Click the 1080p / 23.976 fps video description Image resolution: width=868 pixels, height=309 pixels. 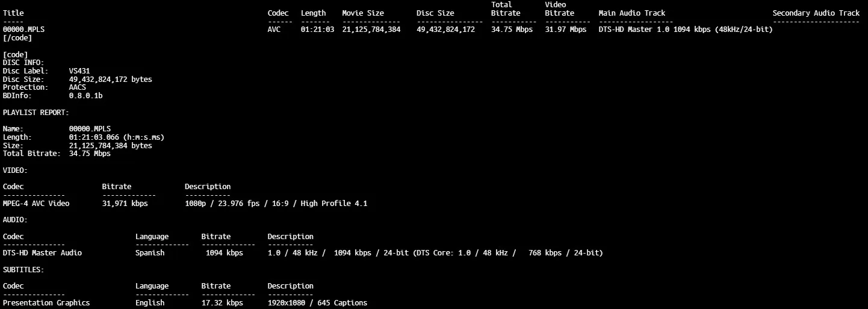coord(276,204)
